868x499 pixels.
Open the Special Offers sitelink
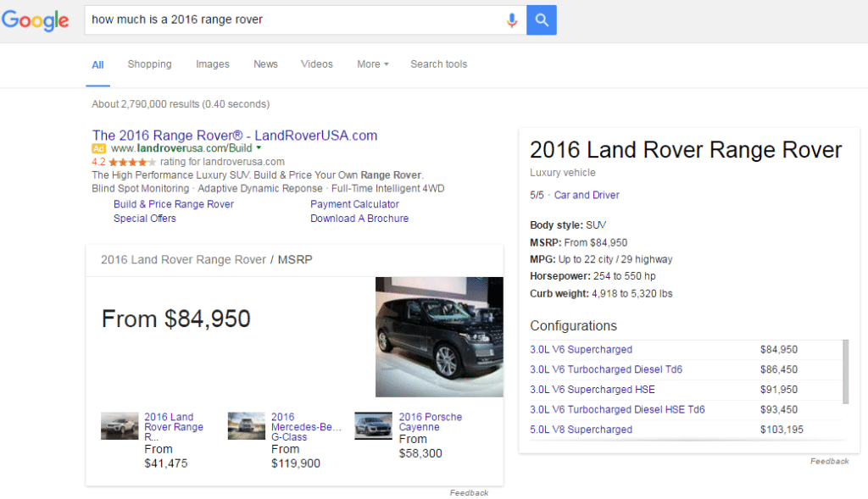click(x=144, y=219)
